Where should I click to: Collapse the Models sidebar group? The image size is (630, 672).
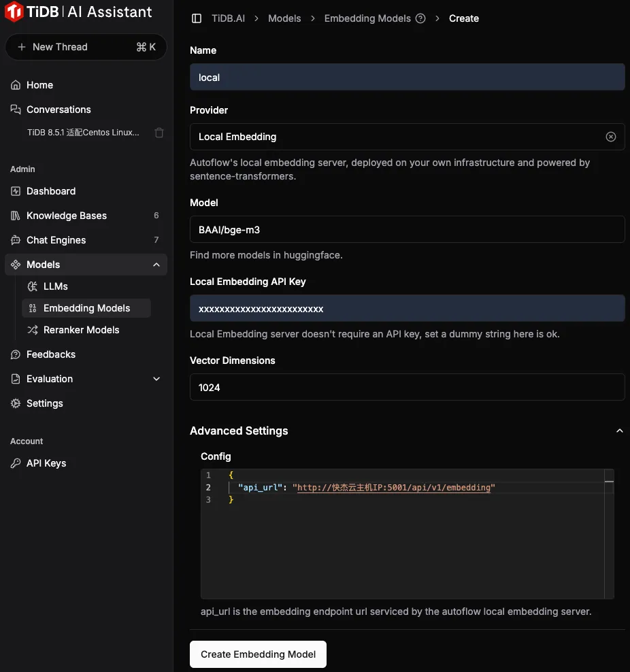click(x=156, y=265)
